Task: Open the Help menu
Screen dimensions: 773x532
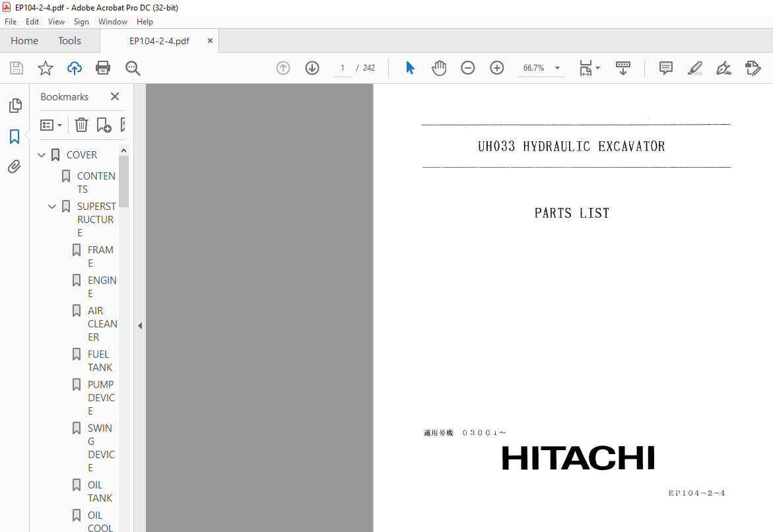Action: (145, 22)
